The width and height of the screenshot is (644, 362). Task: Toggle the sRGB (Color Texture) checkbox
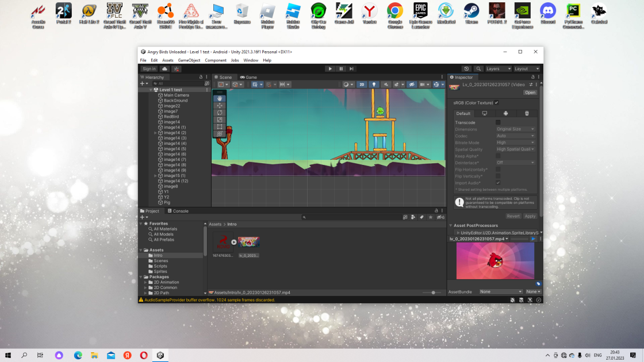click(497, 103)
